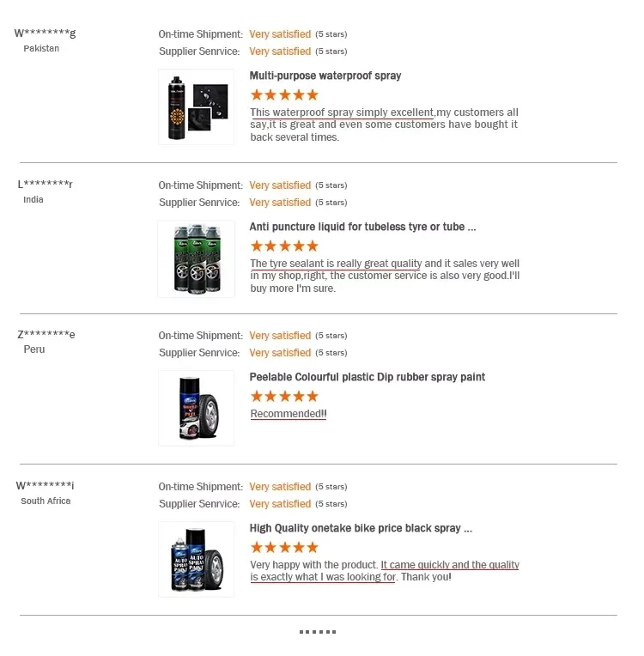The height and width of the screenshot is (656, 644).
Task: Open the anti puncture tyre sealant thumbnail
Action: (x=196, y=258)
